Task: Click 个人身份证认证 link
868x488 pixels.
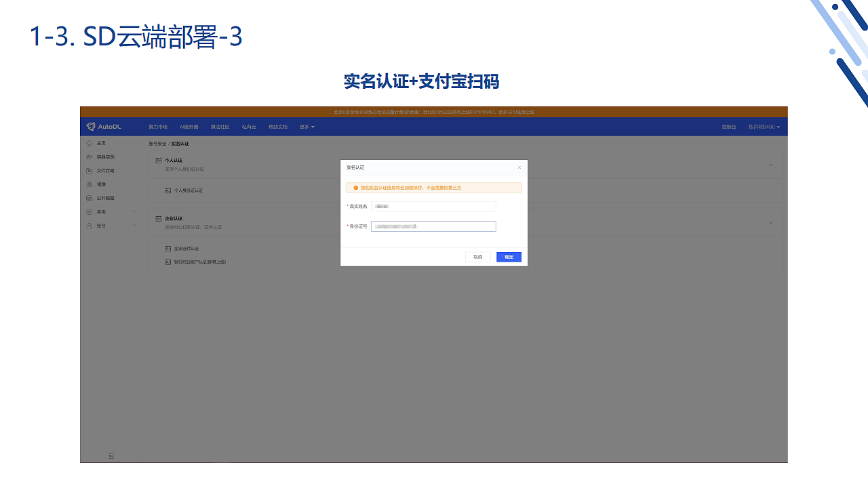Action: pos(189,190)
